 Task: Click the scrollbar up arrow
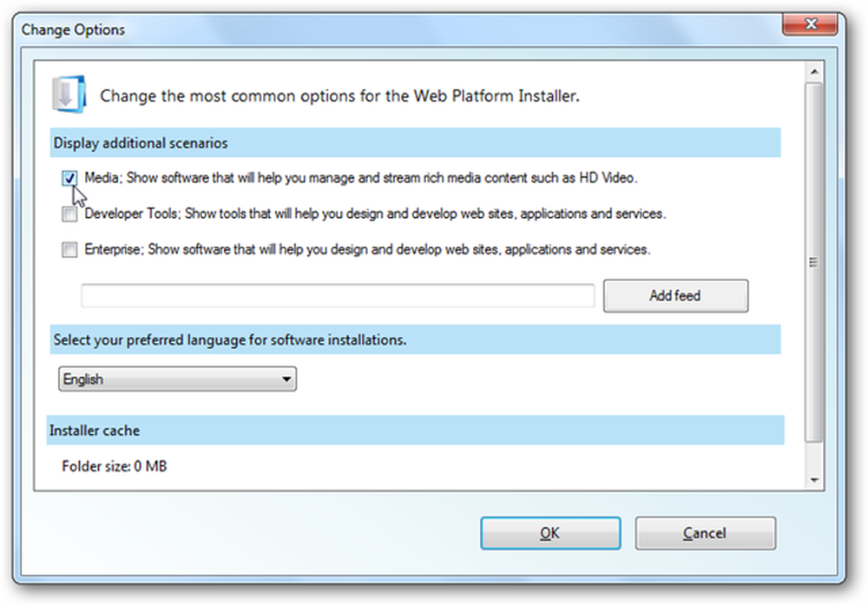click(814, 72)
